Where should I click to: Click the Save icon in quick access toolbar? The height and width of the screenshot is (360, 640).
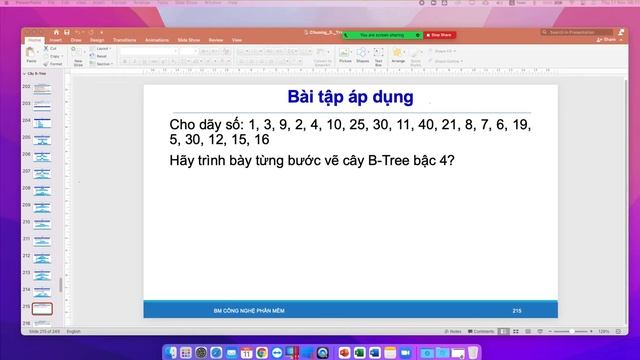click(67, 32)
